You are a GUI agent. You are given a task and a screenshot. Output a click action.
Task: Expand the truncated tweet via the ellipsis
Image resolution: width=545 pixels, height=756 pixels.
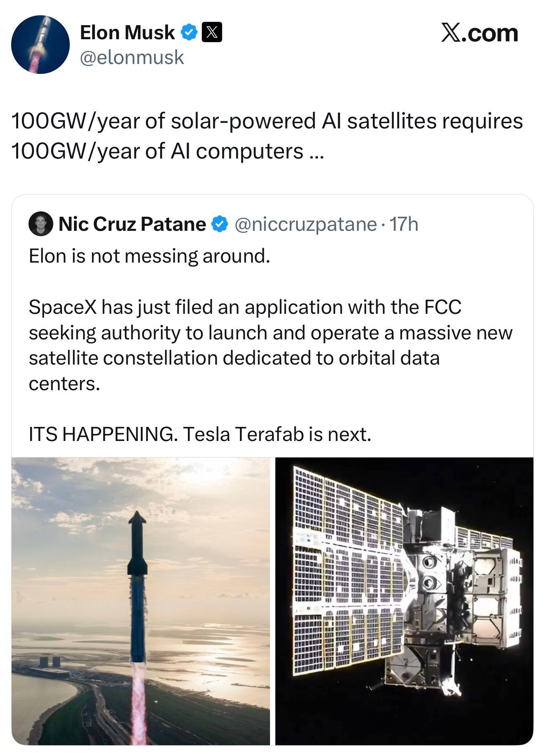click(x=316, y=152)
